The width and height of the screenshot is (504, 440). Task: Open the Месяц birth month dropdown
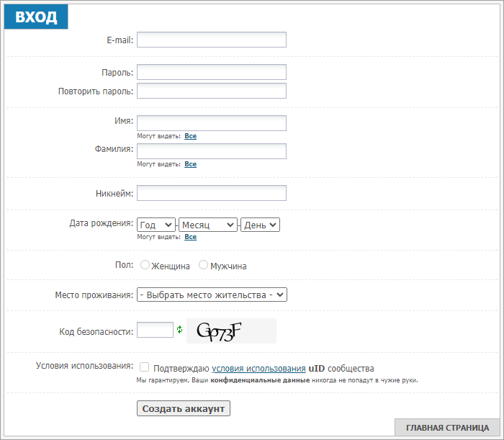click(208, 225)
